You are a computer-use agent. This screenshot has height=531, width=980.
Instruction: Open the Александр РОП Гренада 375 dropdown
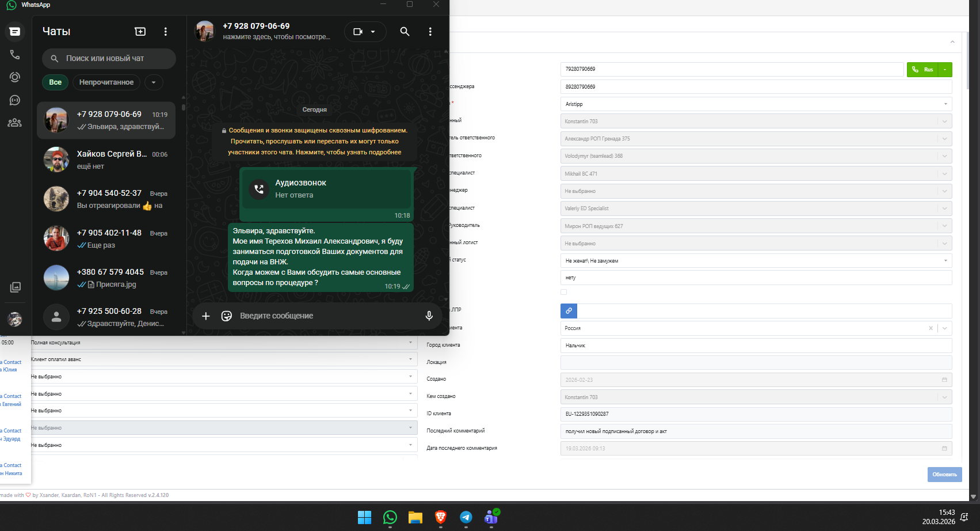(756, 139)
